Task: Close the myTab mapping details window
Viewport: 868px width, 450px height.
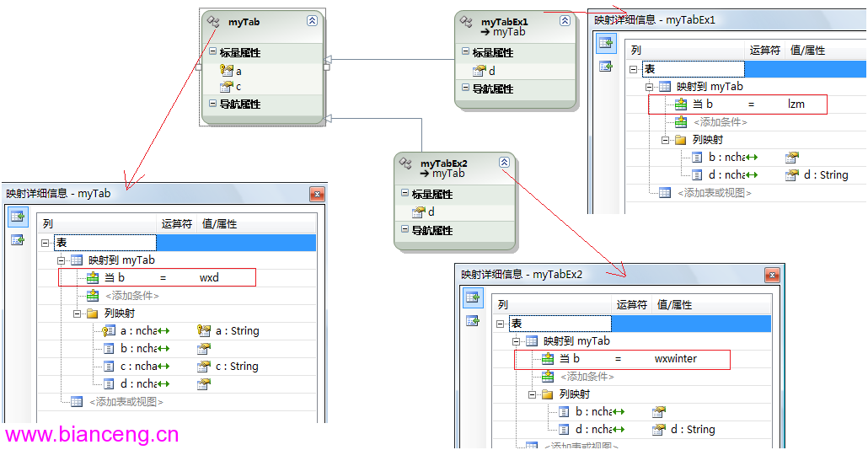Action: pos(317,194)
